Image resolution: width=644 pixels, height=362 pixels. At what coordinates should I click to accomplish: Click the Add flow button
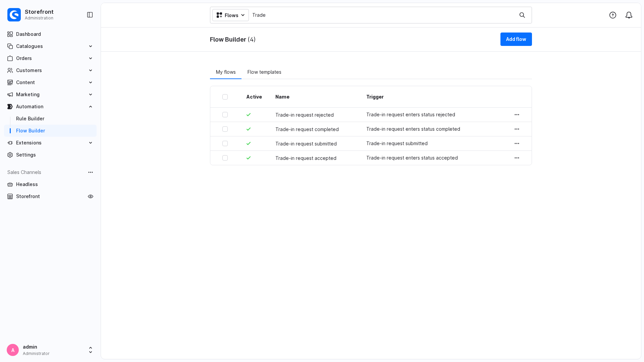[x=516, y=39]
